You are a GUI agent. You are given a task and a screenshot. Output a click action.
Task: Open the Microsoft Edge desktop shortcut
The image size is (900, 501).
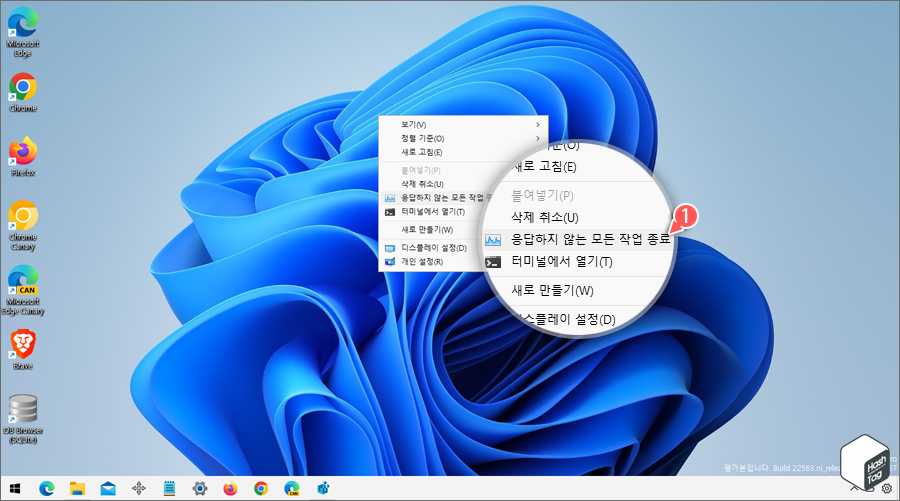click(23, 32)
